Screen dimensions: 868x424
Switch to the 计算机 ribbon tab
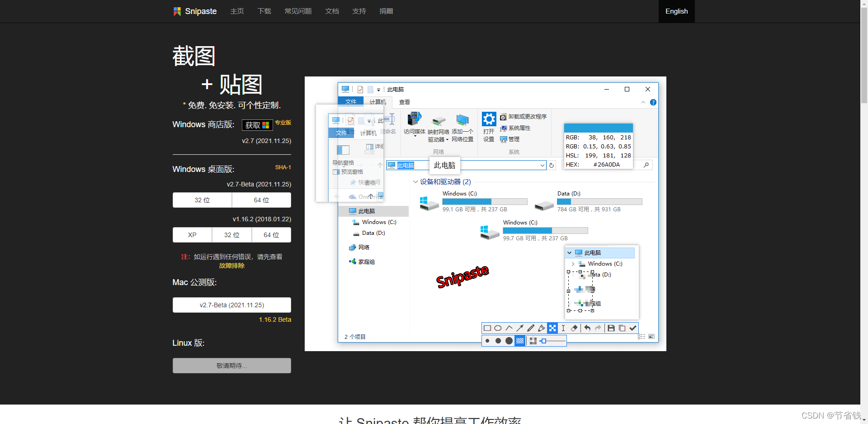378,102
